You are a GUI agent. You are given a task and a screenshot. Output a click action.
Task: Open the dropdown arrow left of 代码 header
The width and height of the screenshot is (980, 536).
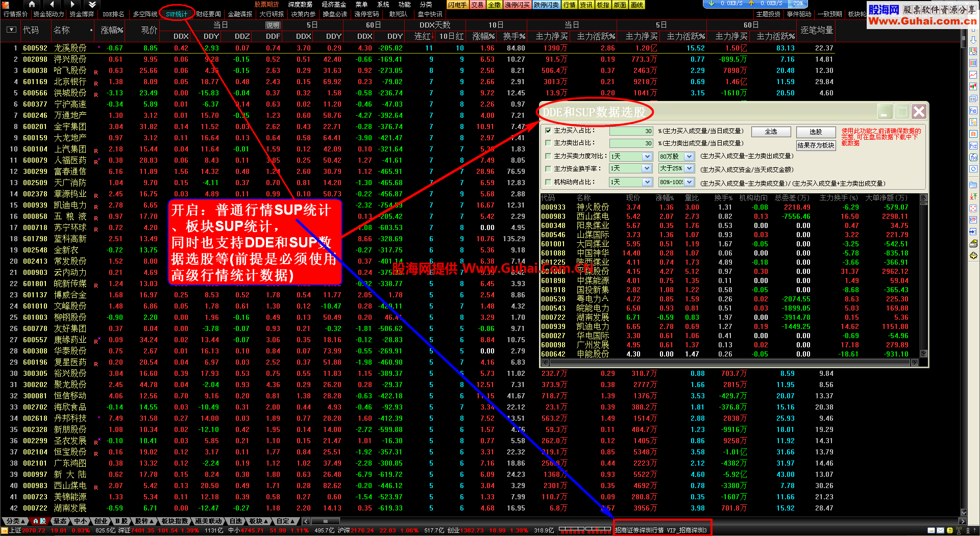11,30
